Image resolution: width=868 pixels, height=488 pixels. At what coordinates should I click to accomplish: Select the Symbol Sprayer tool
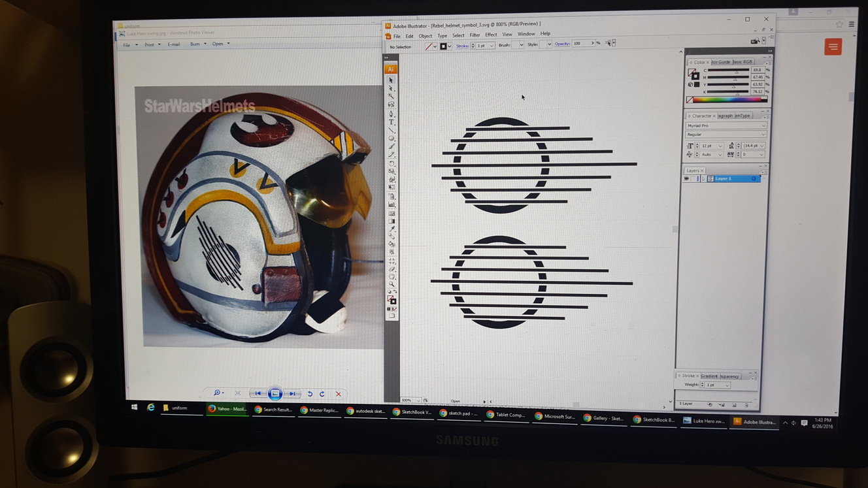[391, 195]
